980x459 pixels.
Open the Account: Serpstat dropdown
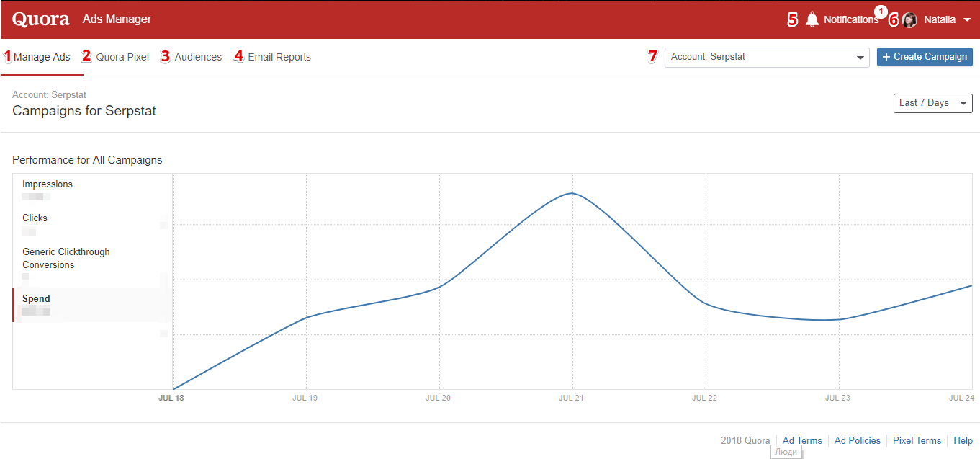tap(767, 57)
